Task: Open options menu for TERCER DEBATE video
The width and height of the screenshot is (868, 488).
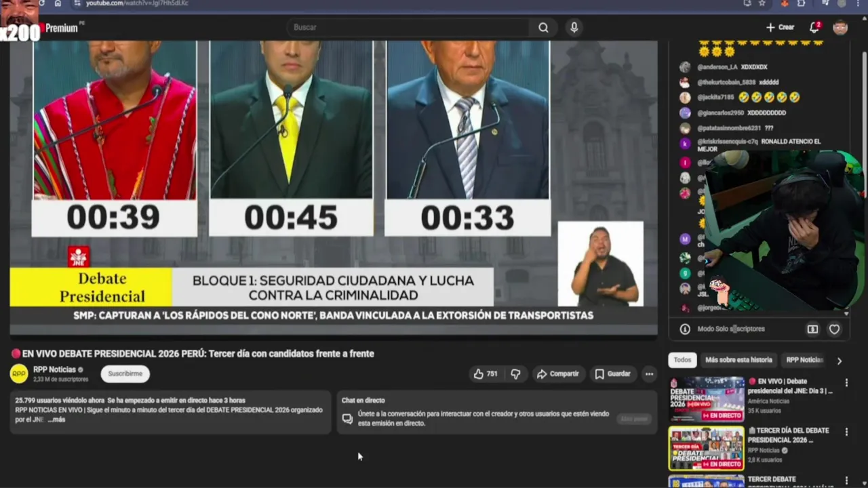Action: 846,481
